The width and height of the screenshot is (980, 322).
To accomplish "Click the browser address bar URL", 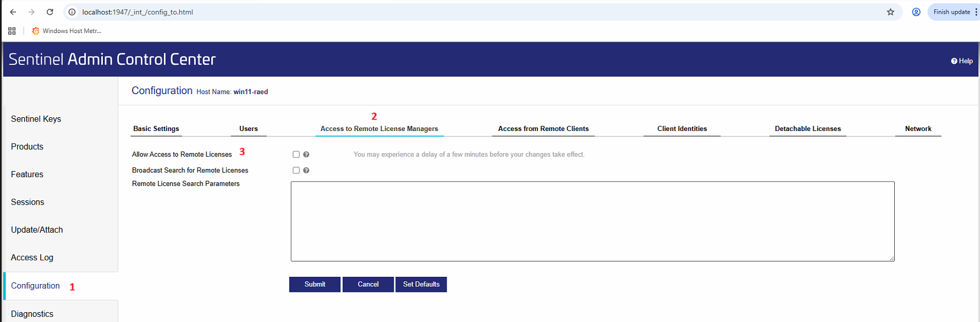I will tap(137, 12).
